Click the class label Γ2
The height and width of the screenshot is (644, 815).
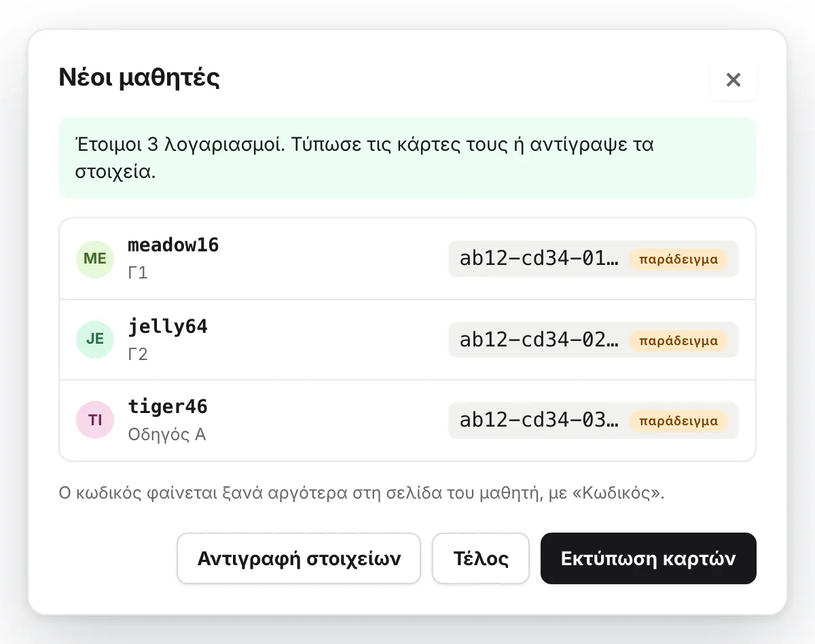pyautogui.click(x=138, y=354)
